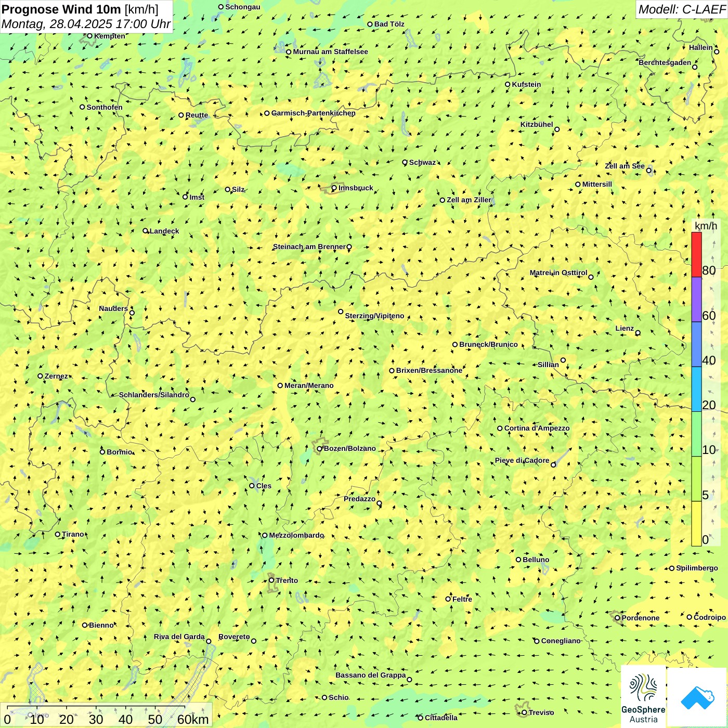The width and height of the screenshot is (728, 728).
Task: Click the Feltre location marker
Action: tap(448, 599)
